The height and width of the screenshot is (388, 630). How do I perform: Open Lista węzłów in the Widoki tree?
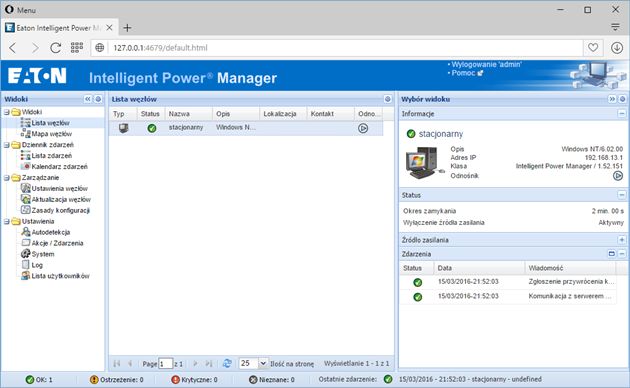(x=50, y=123)
